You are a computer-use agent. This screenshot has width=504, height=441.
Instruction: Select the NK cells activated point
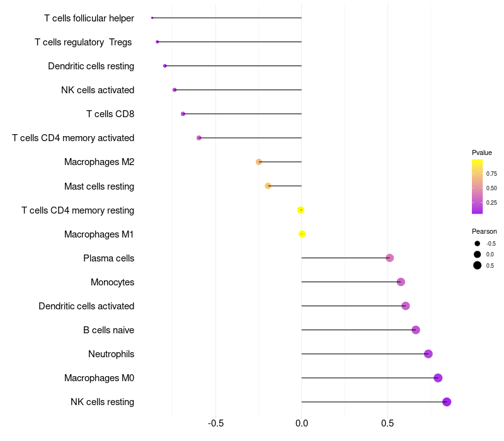coord(175,90)
